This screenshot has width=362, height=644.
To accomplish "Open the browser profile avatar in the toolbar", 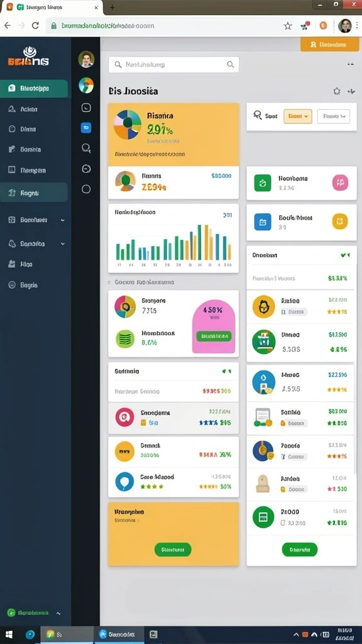I will (x=344, y=26).
